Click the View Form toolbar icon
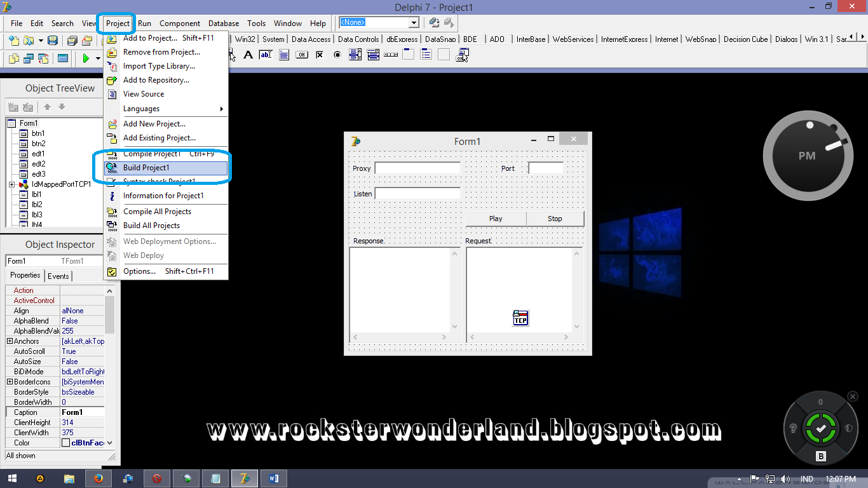This screenshot has width=868, height=488. click(x=29, y=58)
